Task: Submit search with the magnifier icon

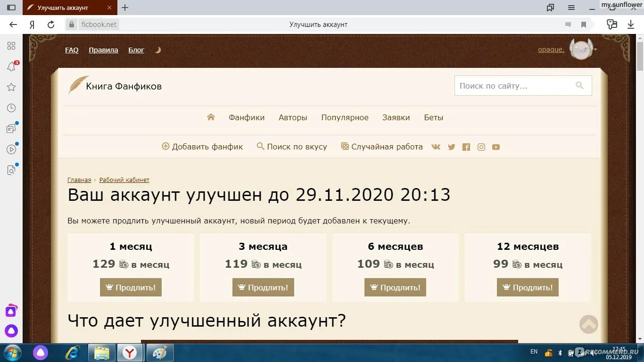Action: click(x=580, y=85)
